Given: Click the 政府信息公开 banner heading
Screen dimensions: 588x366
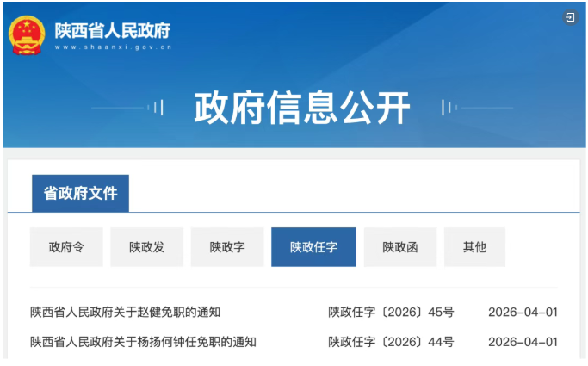Looking at the screenshot, I should (x=301, y=108).
